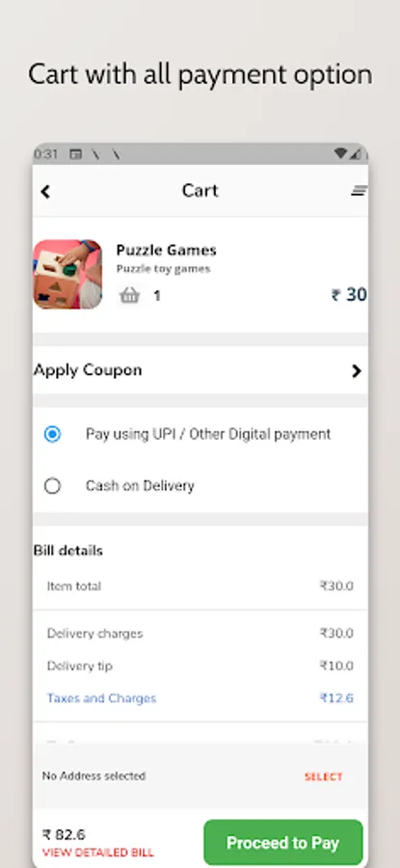The height and width of the screenshot is (868, 400).
Task: Tap the cellular signal icon
Action: [356, 153]
